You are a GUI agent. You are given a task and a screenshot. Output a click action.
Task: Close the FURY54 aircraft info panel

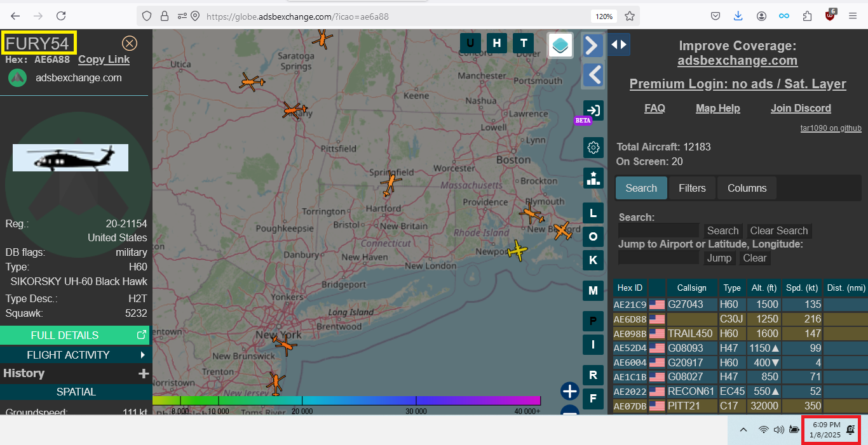click(130, 43)
